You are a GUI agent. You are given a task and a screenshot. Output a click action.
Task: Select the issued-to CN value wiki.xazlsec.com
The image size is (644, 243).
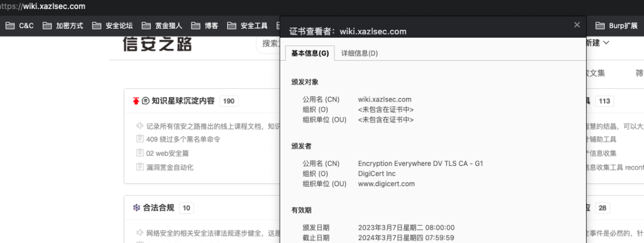pos(385,100)
